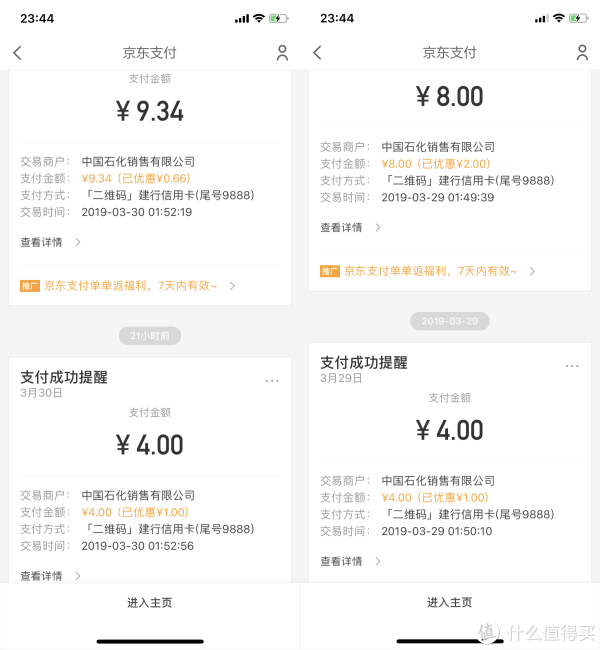Open 查看详情 for the 01:52:56 ¥4.00 payment
The image size is (600, 650).
[41, 576]
